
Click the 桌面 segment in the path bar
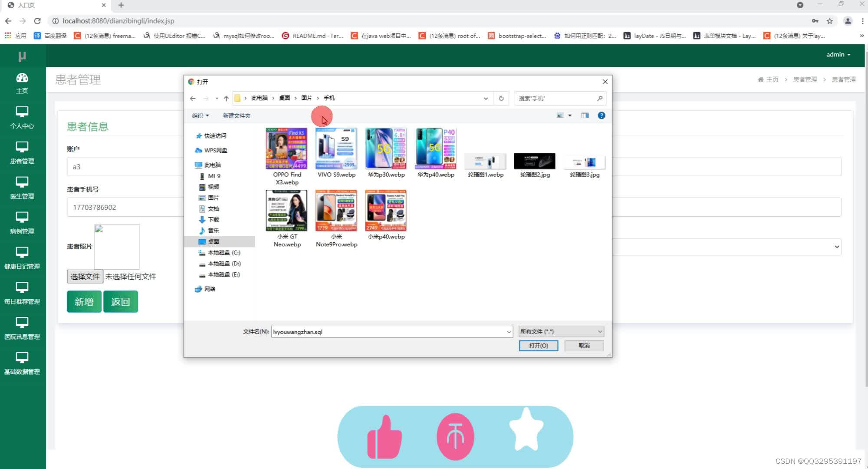click(284, 98)
